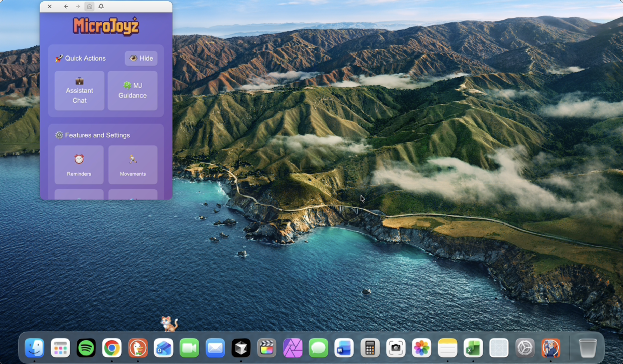The image size is (623, 364).
Task: Click the MicroJoyz logo
Action: pos(106,26)
